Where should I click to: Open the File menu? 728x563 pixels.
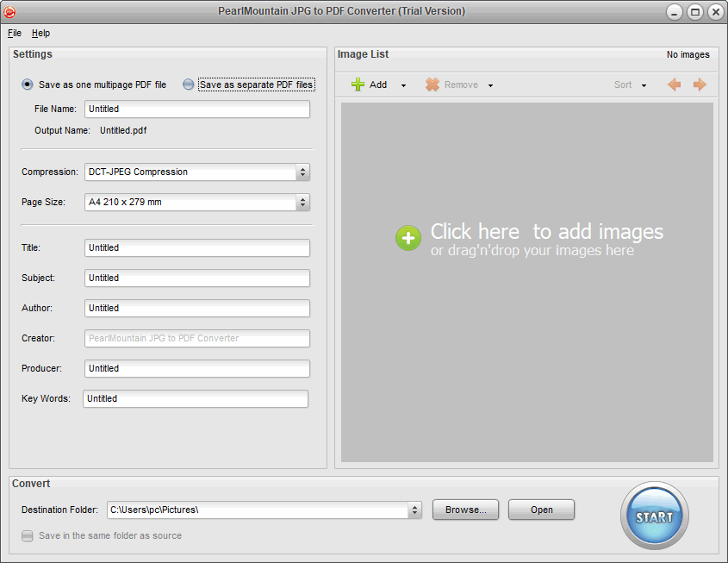click(x=15, y=33)
